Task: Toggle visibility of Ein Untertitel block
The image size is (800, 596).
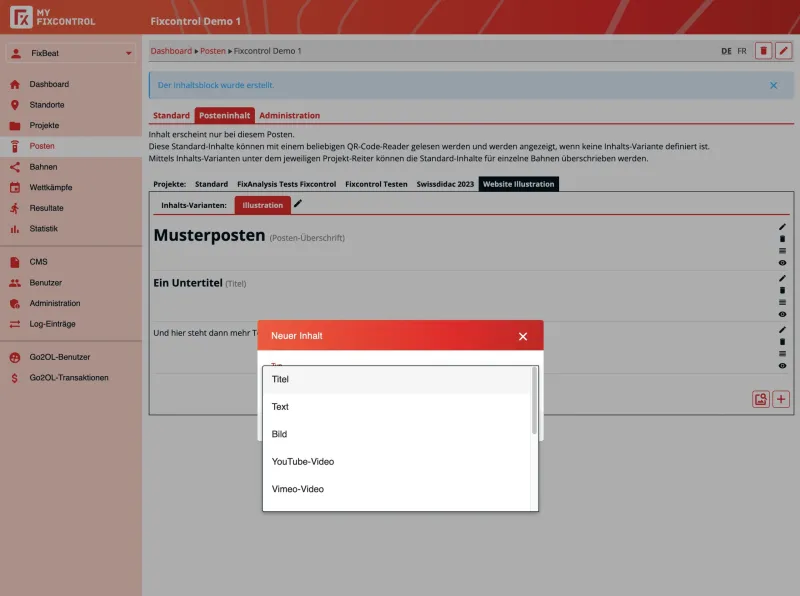Action: pyautogui.click(x=782, y=314)
